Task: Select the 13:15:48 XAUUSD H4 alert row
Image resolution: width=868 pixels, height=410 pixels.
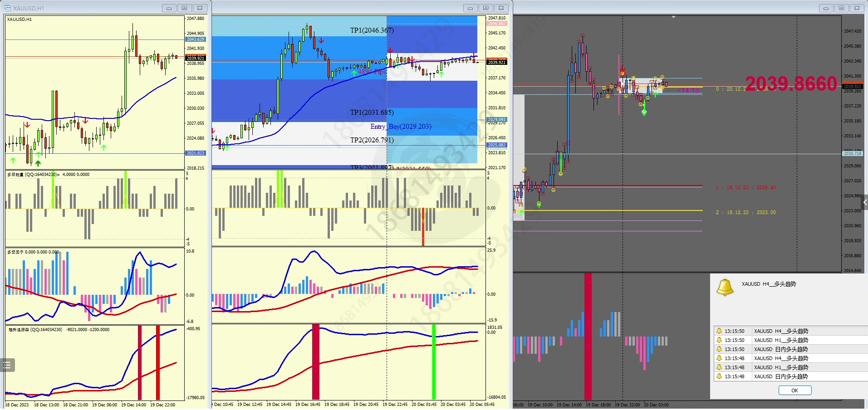Action: [x=790, y=358]
